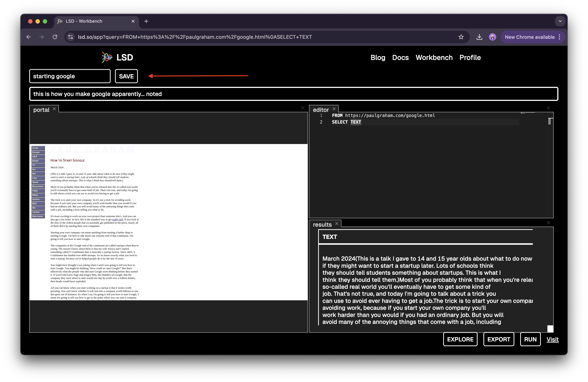Click the TEXT column header in results
Viewport: 588px width, 382px height.
tap(330, 237)
